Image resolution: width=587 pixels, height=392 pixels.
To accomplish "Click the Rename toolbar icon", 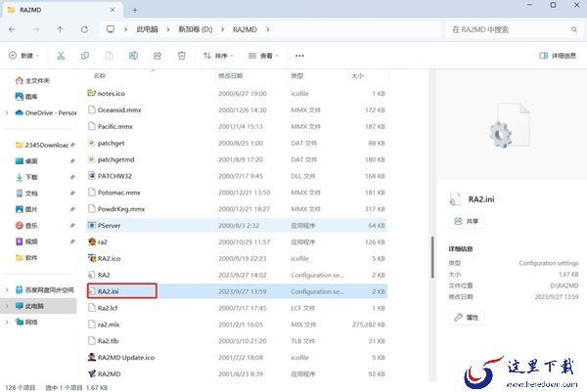I will 133,56.
